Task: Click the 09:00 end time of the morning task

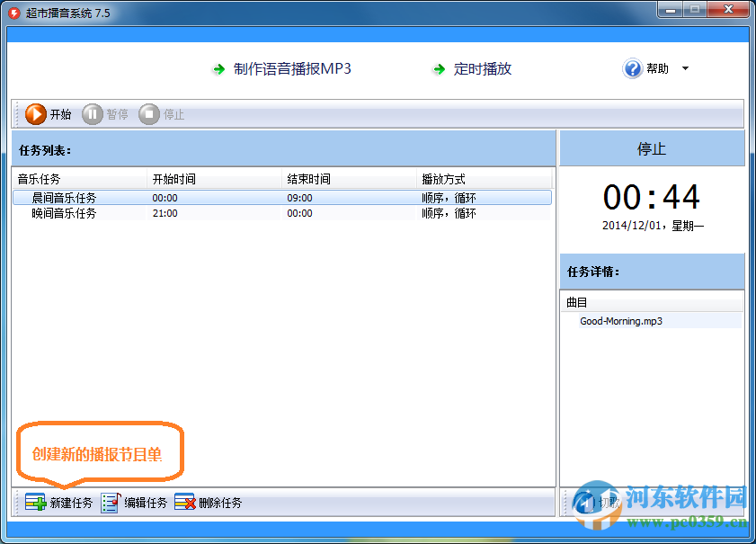Action: click(300, 198)
